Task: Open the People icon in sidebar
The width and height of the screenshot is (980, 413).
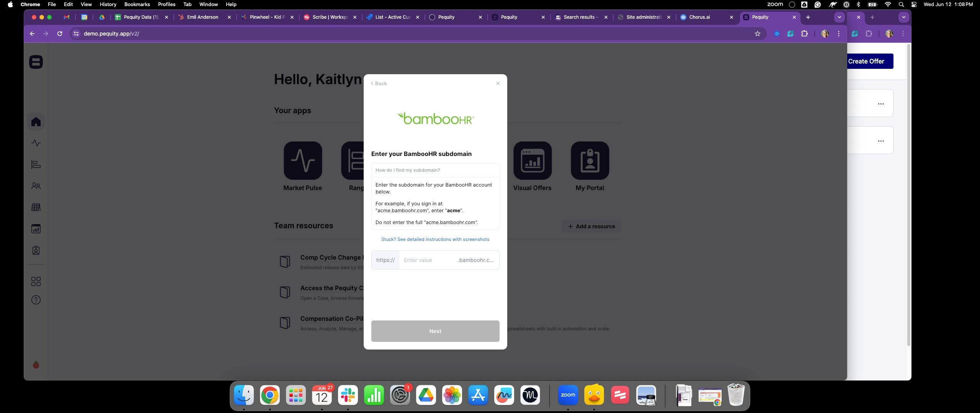Action: tap(36, 186)
